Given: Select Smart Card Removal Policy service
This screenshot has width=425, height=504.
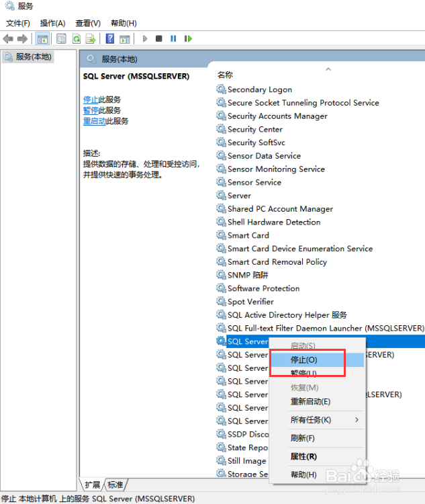Looking at the screenshot, I should [277, 262].
